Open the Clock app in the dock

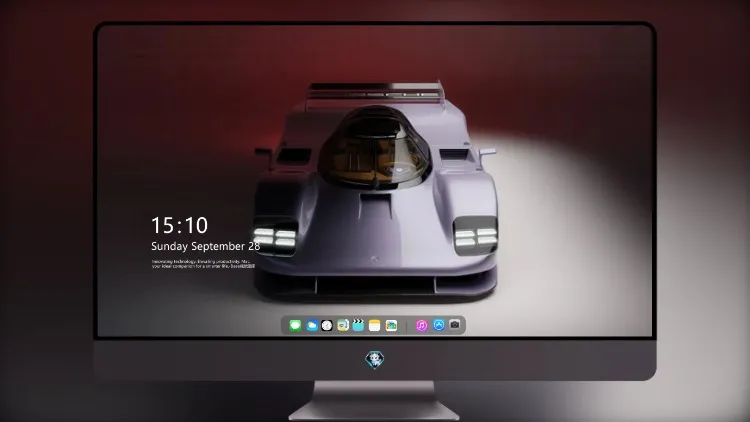click(x=327, y=325)
